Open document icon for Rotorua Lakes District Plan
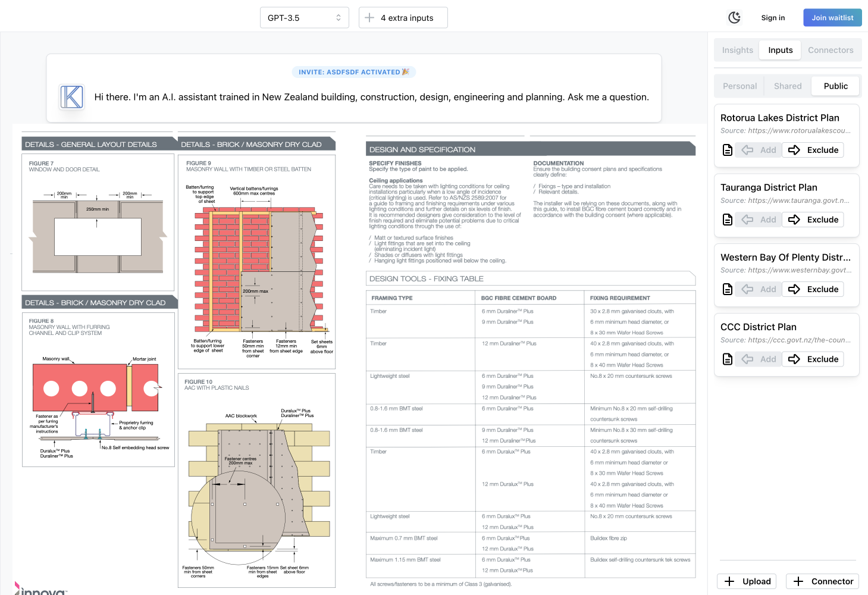 (727, 150)
